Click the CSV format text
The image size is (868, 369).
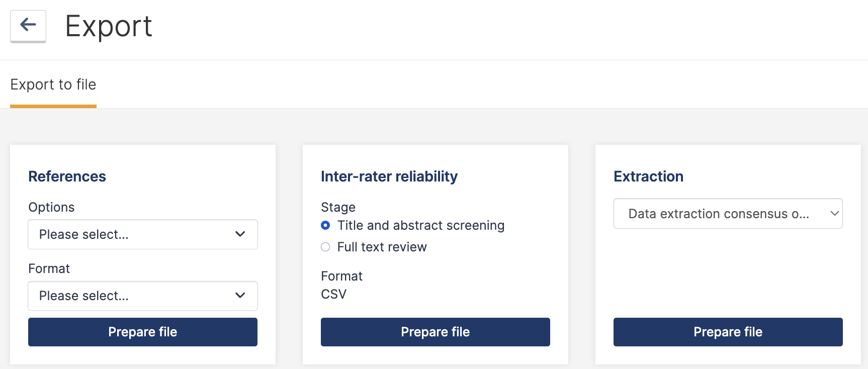coord(334,294)
